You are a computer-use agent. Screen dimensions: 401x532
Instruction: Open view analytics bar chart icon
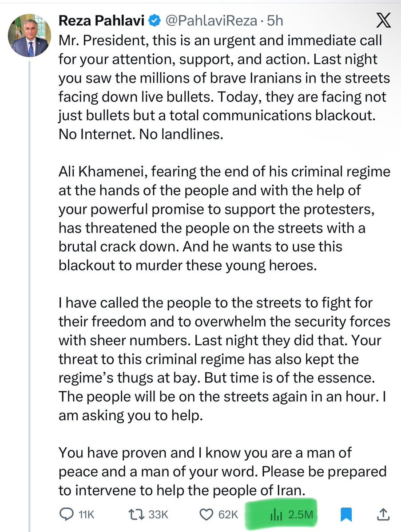pos(276,515)
